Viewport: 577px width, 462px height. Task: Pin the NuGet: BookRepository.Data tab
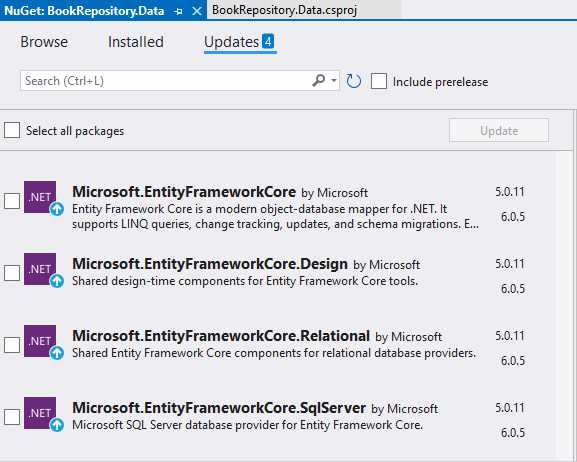[x=179, y=11]
